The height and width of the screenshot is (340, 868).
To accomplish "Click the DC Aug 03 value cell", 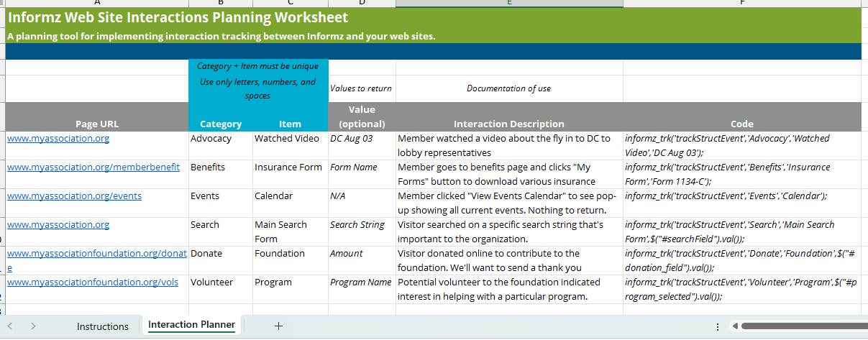I will [362, 145].
